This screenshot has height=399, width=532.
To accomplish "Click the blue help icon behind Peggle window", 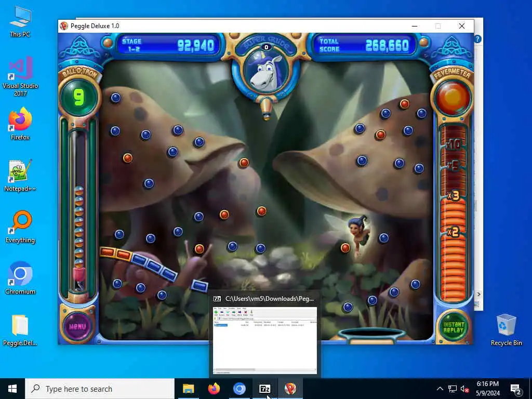I will click(478, 39).
